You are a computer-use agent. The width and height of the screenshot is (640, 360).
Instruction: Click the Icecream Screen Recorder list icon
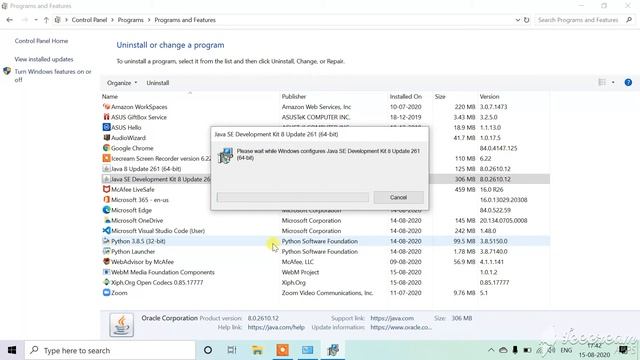click(107, 158)
